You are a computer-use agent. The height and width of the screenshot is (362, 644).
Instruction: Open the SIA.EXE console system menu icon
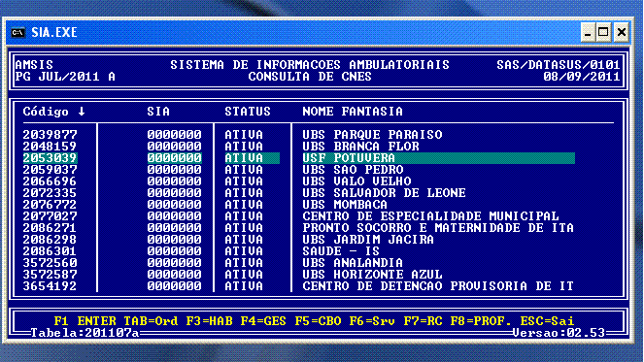pos(18,32)
